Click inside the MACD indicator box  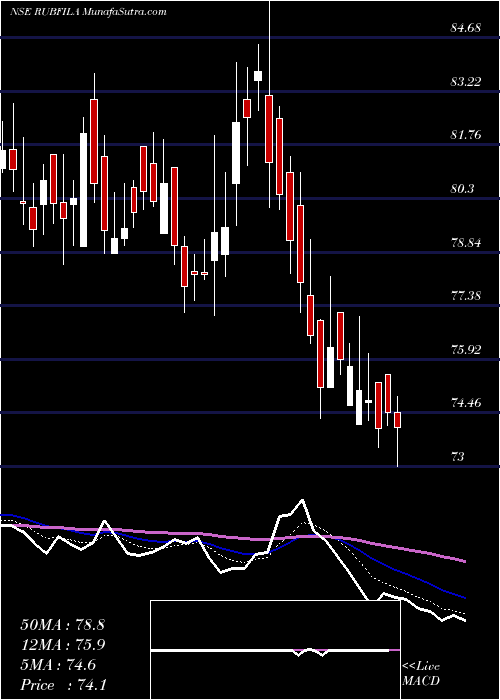[275, 650]
